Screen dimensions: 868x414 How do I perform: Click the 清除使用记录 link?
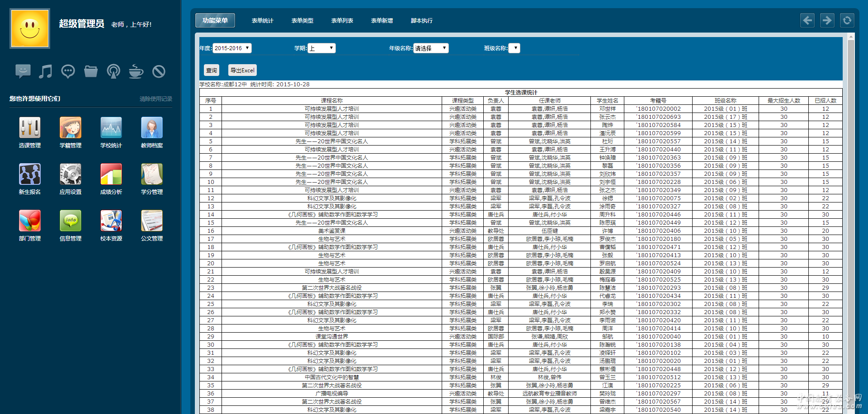tap(156, 99)
